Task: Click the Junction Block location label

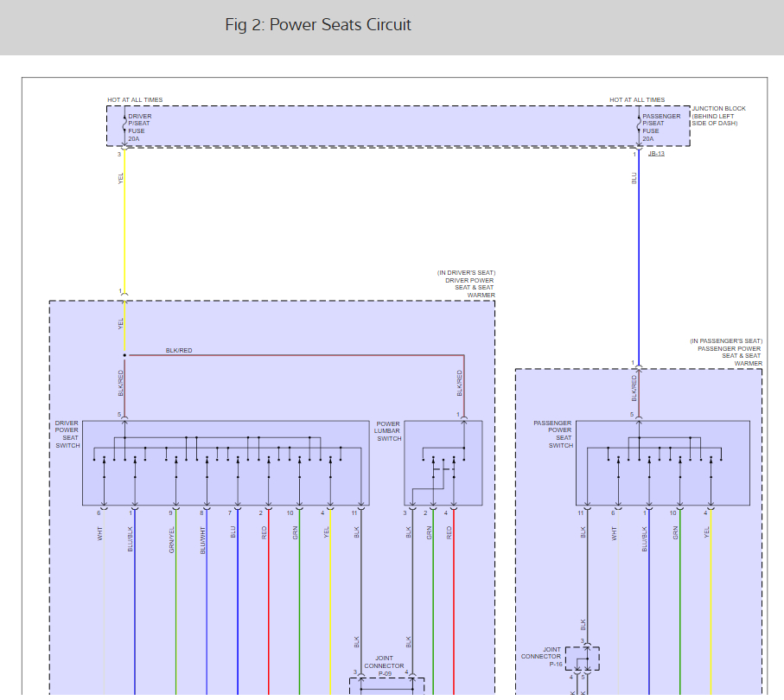Action: [x=717, y=116]
